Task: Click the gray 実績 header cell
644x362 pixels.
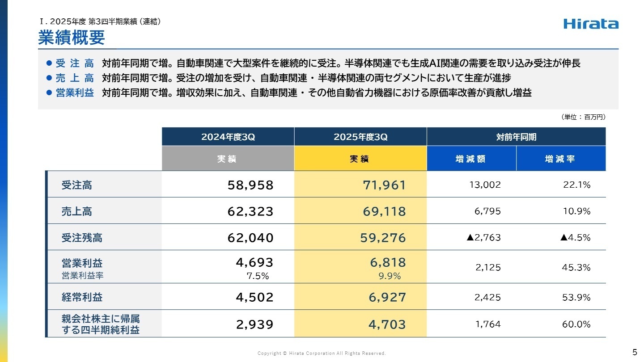Action: pos(227,158)
